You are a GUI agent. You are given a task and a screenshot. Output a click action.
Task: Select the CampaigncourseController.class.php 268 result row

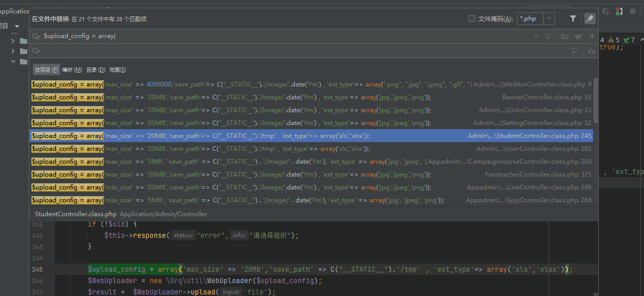click(x=311, y=161)
